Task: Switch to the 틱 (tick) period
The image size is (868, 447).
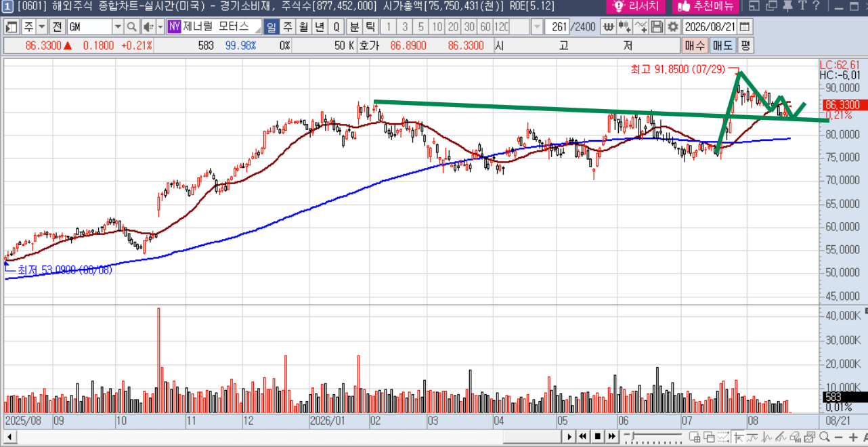Action: pyautogui.click(x=370, y=27)
